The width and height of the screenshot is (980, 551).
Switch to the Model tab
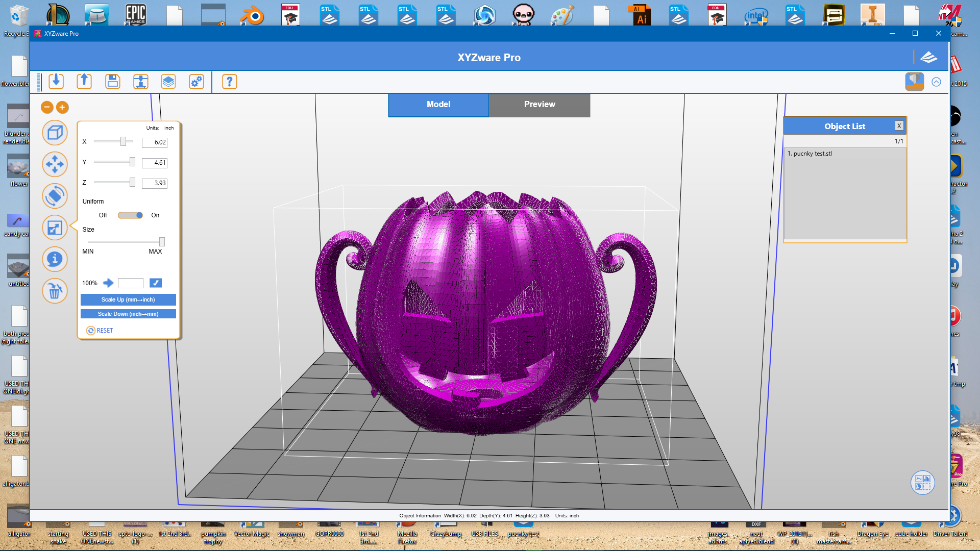[x=438, y=105]
